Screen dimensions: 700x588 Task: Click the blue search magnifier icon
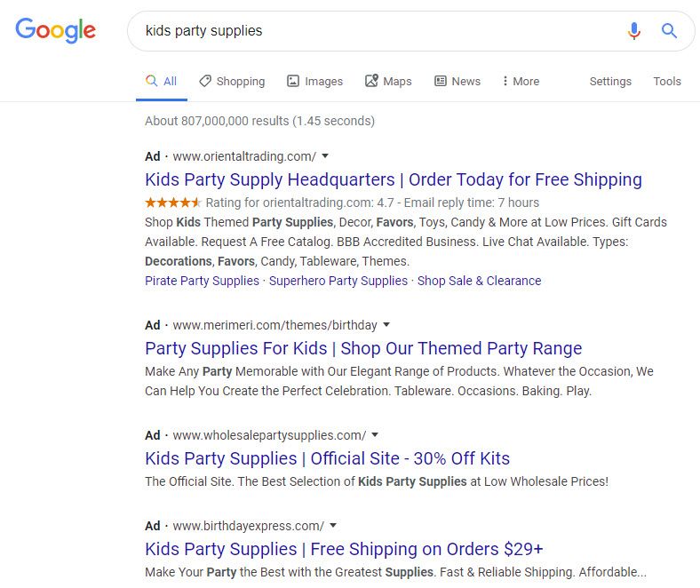[x=669, y=31]
